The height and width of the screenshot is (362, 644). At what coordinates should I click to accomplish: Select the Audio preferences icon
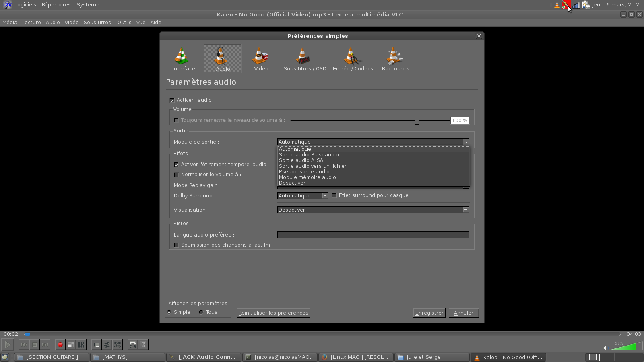(x=223, y=59)
